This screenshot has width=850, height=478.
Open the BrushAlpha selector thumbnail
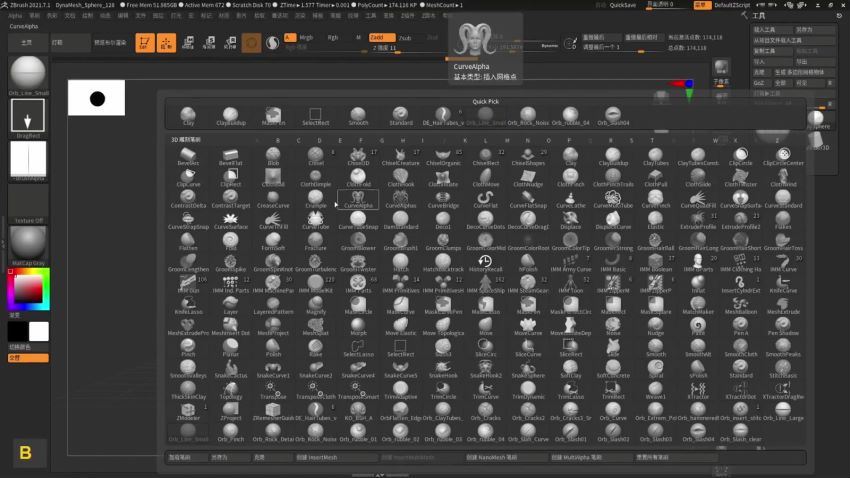[28, 159]
